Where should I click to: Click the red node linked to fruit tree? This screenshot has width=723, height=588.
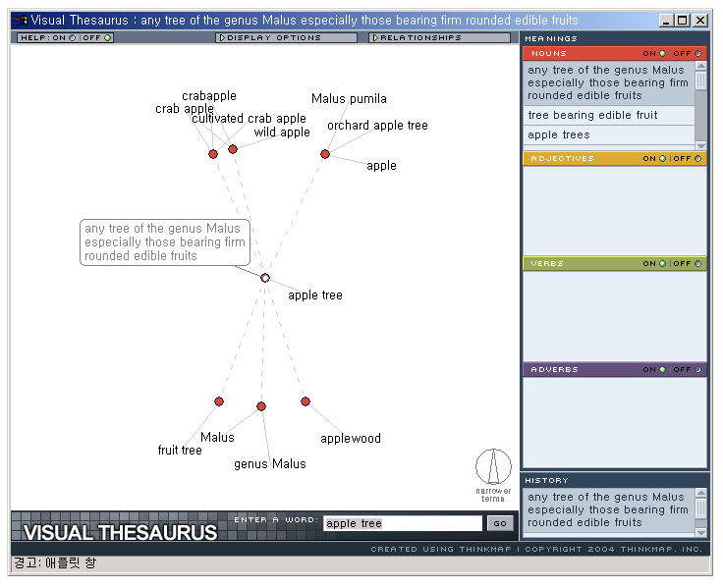(219, 401)
